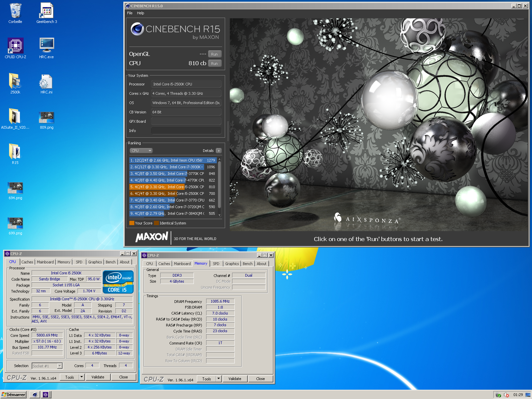Switch to CPU tab in right CPU-Z window
Screen dimensions: 532x399
click(x=150, y=264)
